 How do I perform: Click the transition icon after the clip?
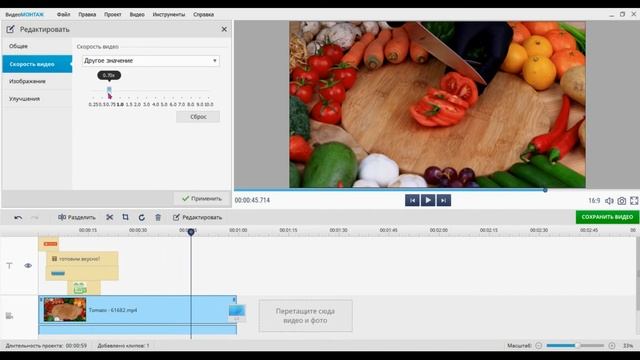(x=237, y=312)
